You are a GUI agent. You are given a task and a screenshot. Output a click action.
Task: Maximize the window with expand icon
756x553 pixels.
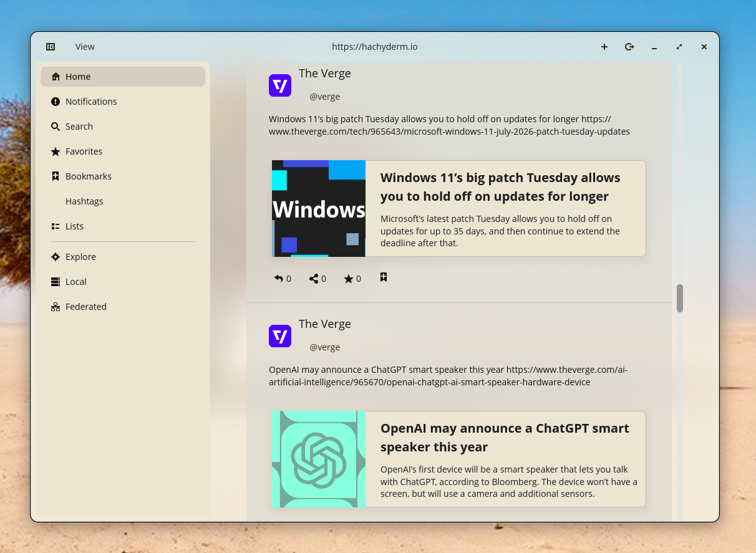pos(679,47)
